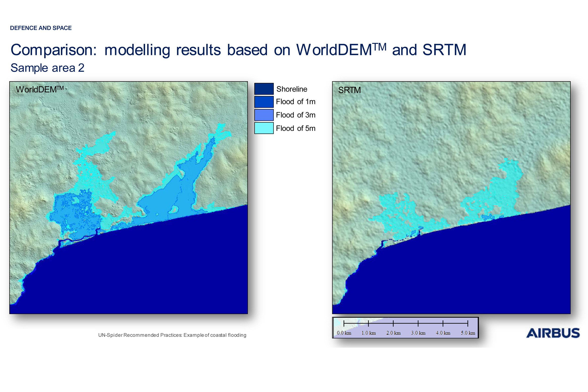Click the dark navy Shoreline legend swatch

[264, 89]
